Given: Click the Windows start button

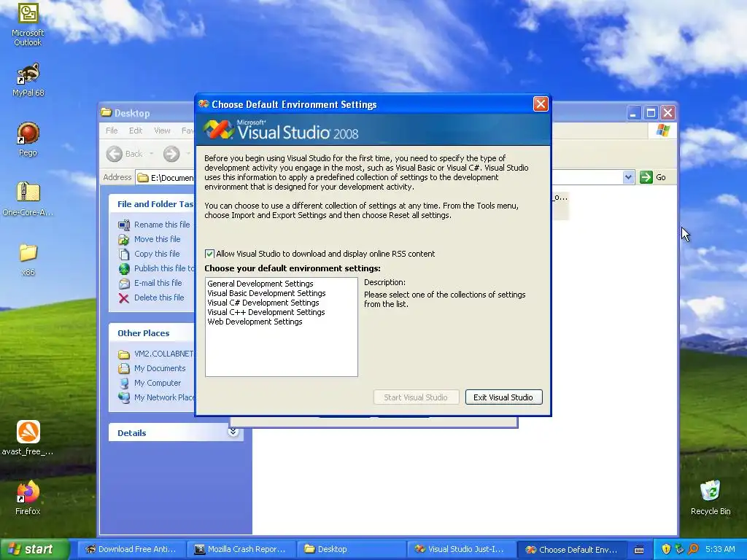Looking at the screenshot, I should (x=34, y=550).
